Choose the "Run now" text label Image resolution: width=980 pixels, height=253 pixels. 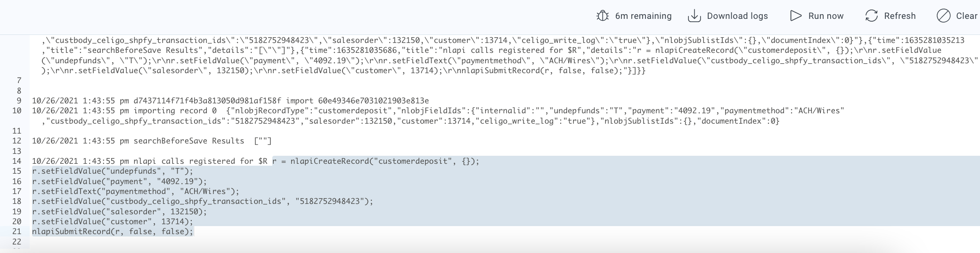tap(825, 16)
